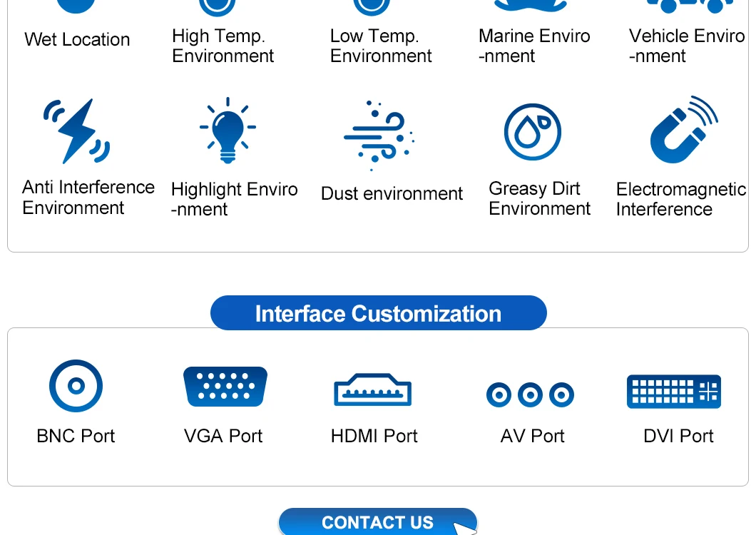
Task: Click the BNC Port circular icon
Action: pyautogui.click(x=76, y=386)
